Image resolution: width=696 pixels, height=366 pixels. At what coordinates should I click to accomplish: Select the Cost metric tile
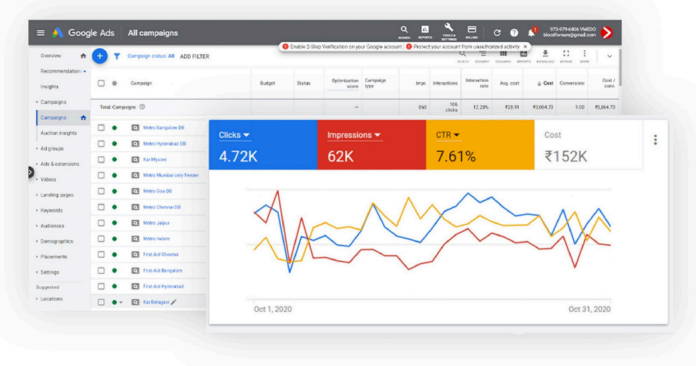pyautogui.click(x=588, y=145)
